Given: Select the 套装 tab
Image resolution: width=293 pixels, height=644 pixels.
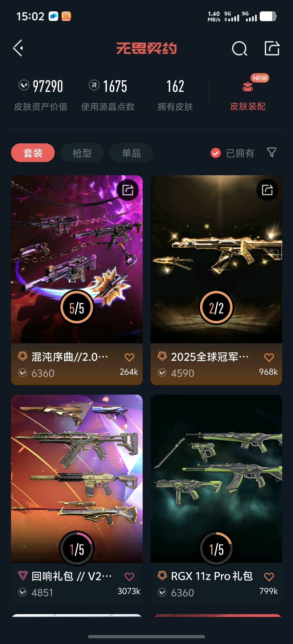Looking at the screenshot, I should point(33,153).
